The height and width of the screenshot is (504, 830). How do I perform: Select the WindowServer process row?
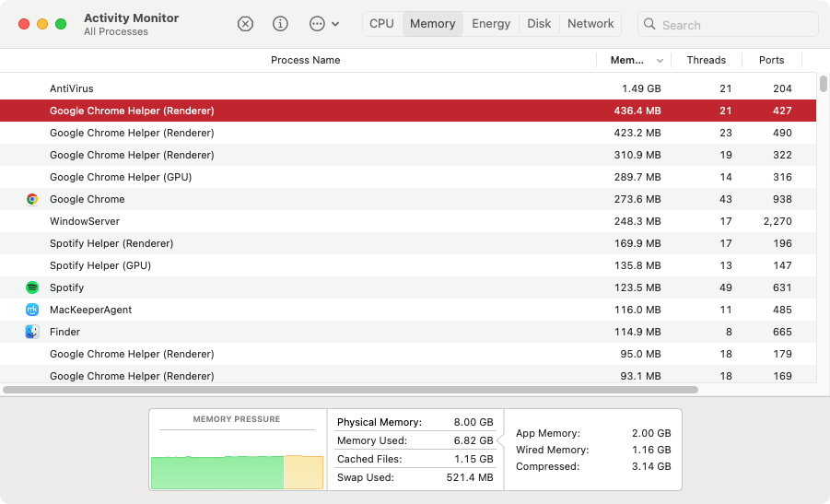coord(407,221)
